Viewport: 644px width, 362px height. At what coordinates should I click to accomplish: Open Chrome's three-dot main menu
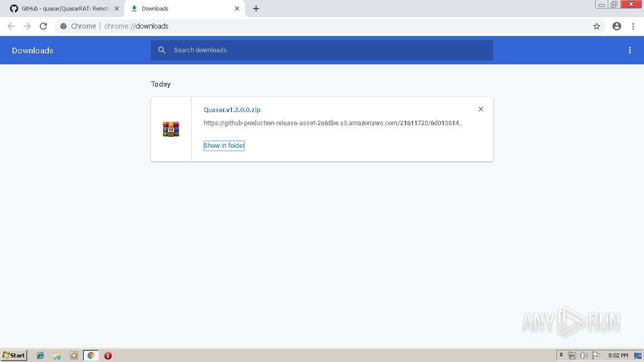633,26
